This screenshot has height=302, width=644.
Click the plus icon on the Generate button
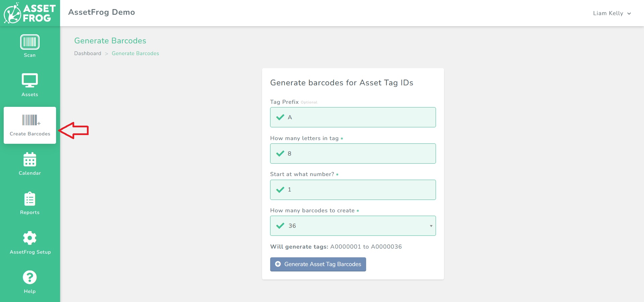pyautogui.click(x=278, y=264)
